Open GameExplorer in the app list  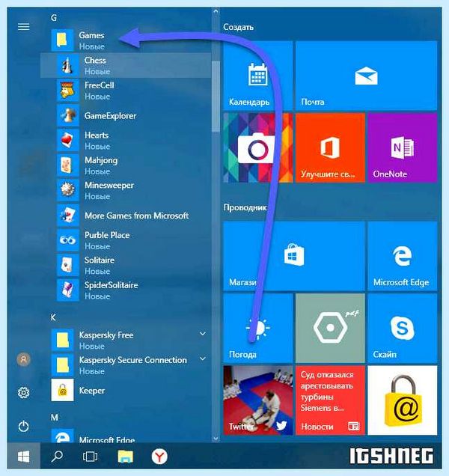126,116
